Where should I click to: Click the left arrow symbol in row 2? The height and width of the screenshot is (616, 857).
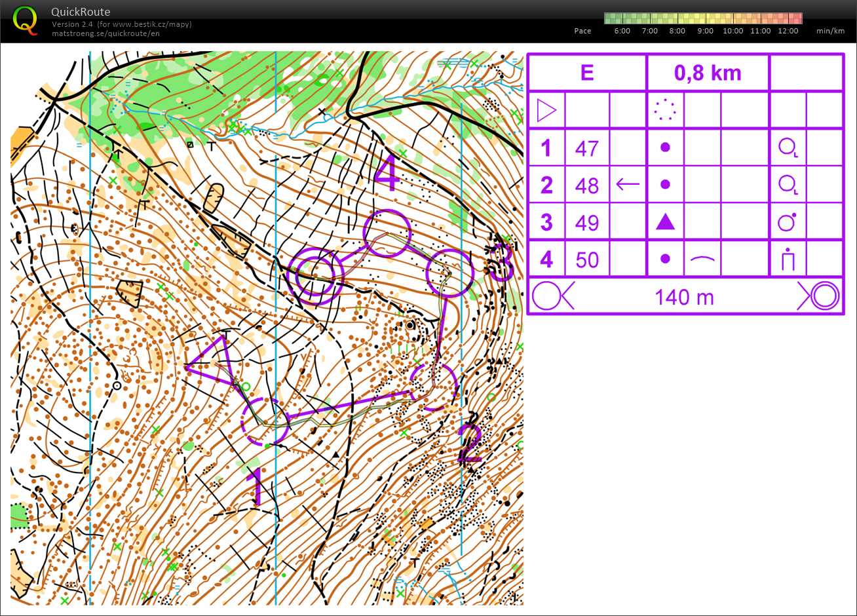[x=628, y=185]
